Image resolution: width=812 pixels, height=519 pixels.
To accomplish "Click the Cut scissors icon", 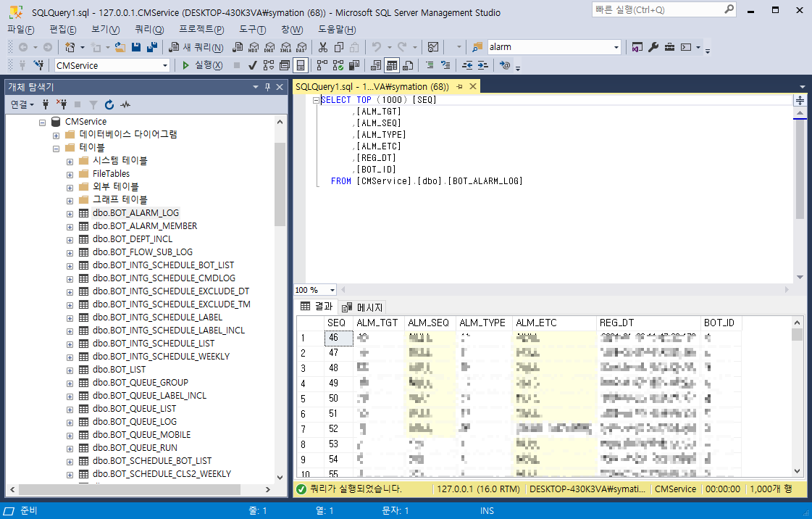I will pos(323,47).
